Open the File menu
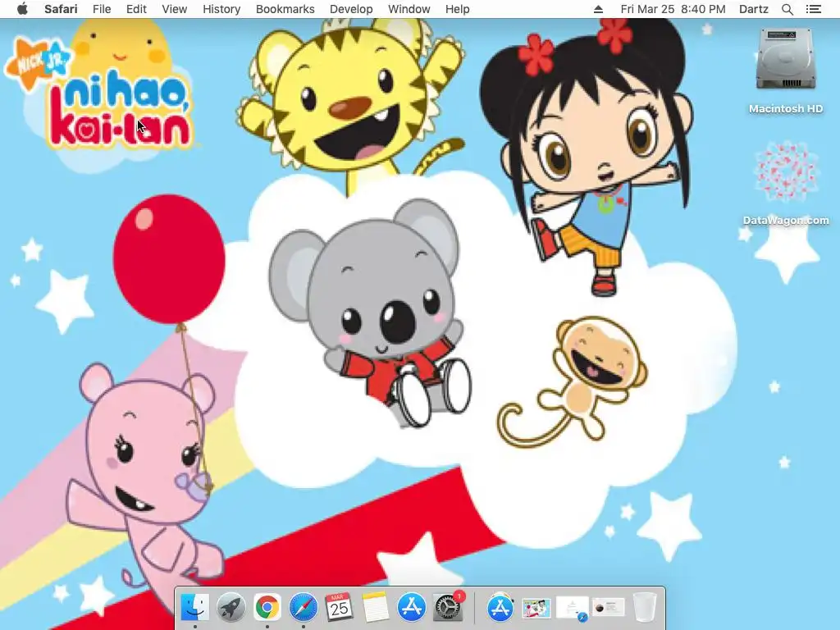 [x=101, y=9]
